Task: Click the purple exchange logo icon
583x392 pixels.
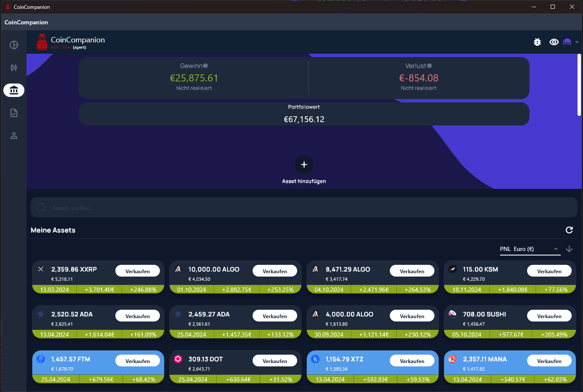Action: tap(567, 42)
